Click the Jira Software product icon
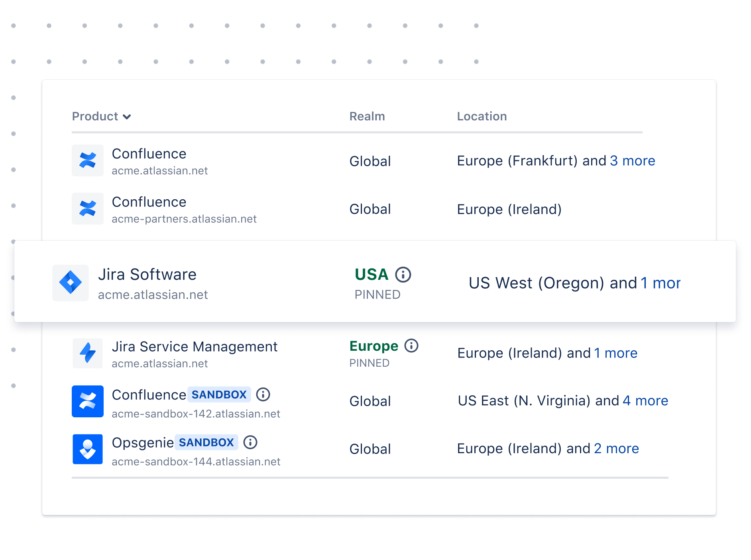The height and width of the screenshot is (560, 751). 71,283
